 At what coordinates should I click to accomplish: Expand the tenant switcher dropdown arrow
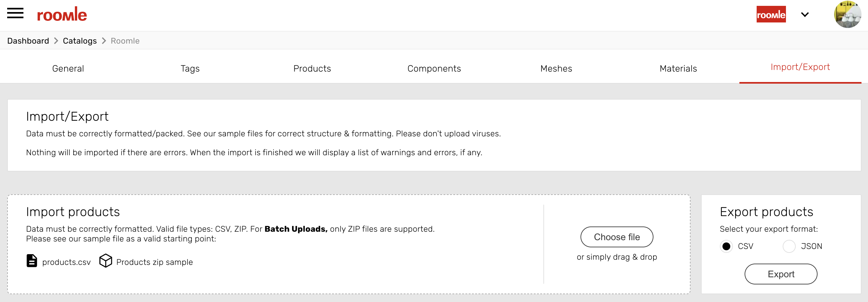805,14
